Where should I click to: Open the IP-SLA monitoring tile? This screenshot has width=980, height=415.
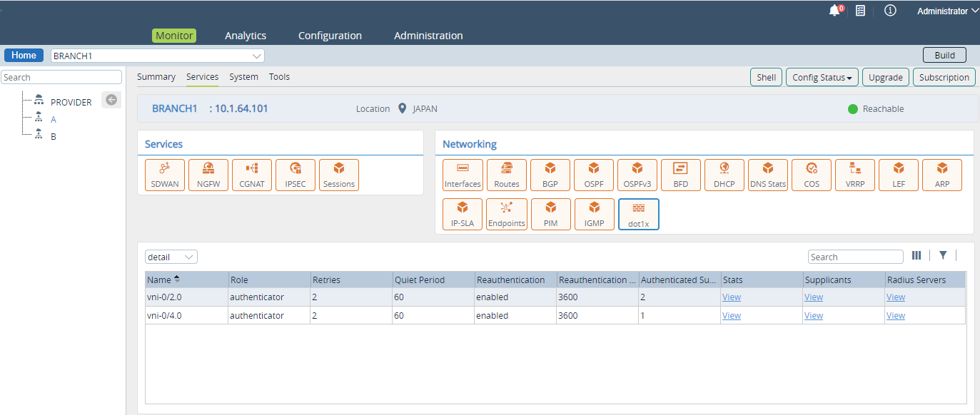pyautogui.click(x=463, y=215)
